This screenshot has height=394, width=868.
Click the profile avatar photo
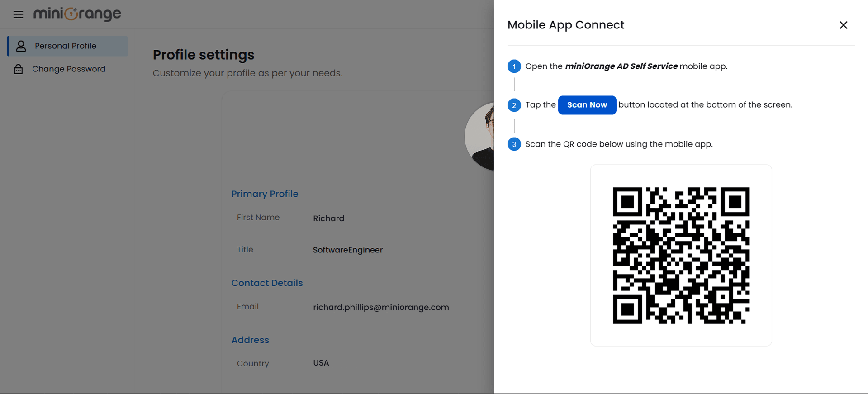pos(479,136)
